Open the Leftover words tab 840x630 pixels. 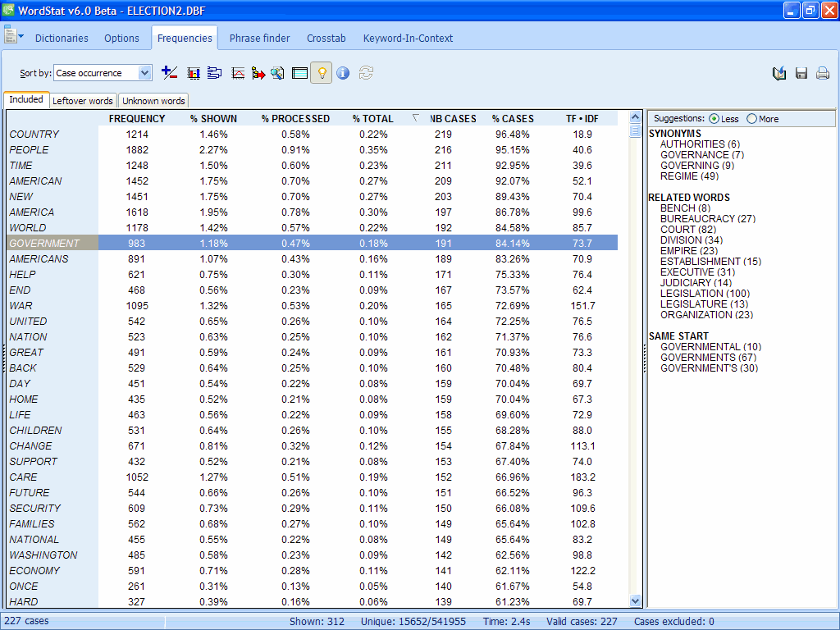[x=82, y=101]
